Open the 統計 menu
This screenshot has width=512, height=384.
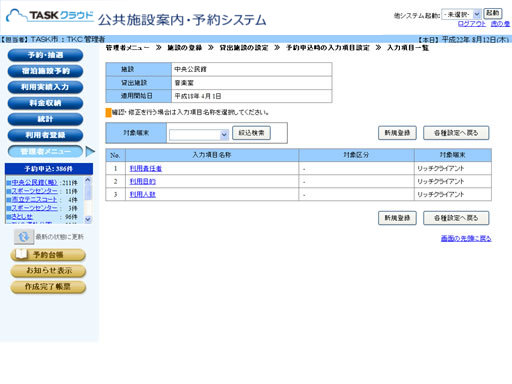pyautogui.click(x=45, y=119)
